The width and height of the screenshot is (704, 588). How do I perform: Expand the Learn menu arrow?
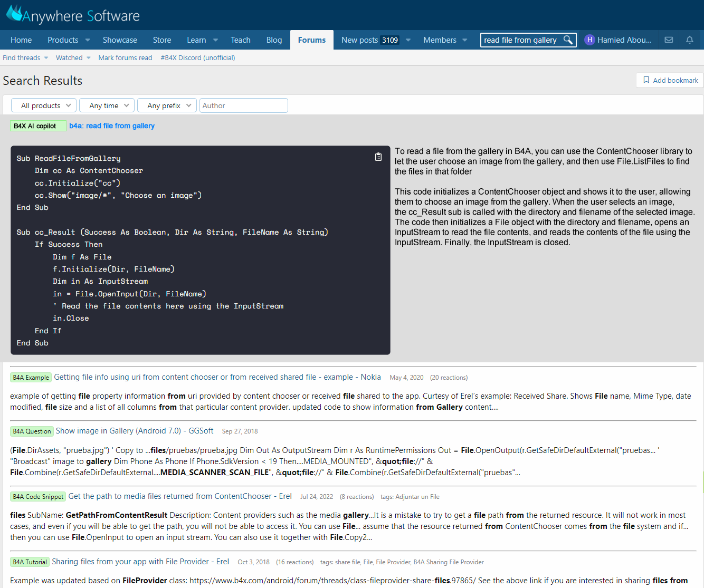tap(215, 40)
